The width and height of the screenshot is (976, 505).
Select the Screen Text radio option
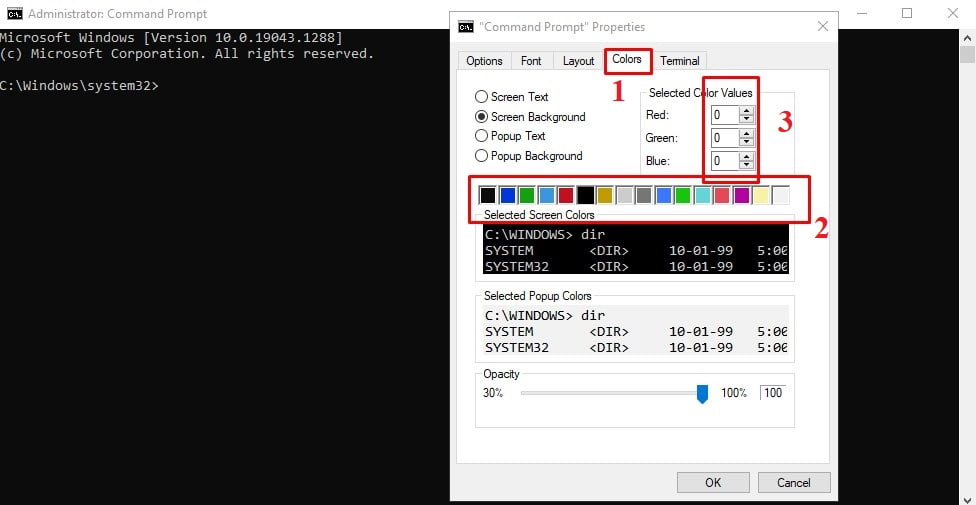[512, 97]
